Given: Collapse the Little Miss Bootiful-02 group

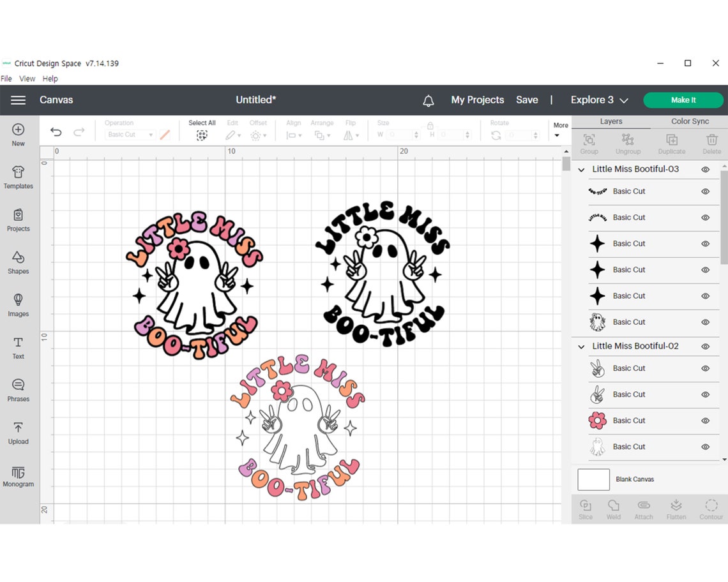Looking at the screenshot, I should coord(581,346).
